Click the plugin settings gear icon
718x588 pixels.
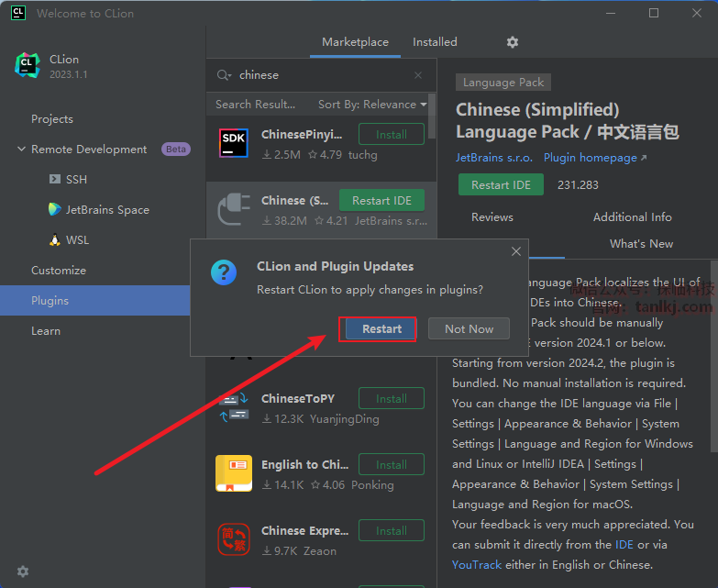513,42
